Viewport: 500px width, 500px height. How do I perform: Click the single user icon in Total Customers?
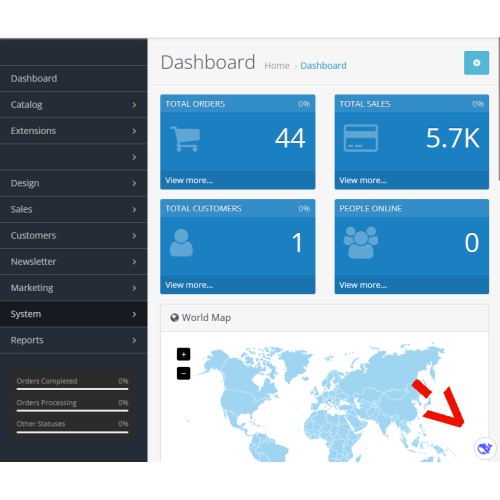pos(181,243)
